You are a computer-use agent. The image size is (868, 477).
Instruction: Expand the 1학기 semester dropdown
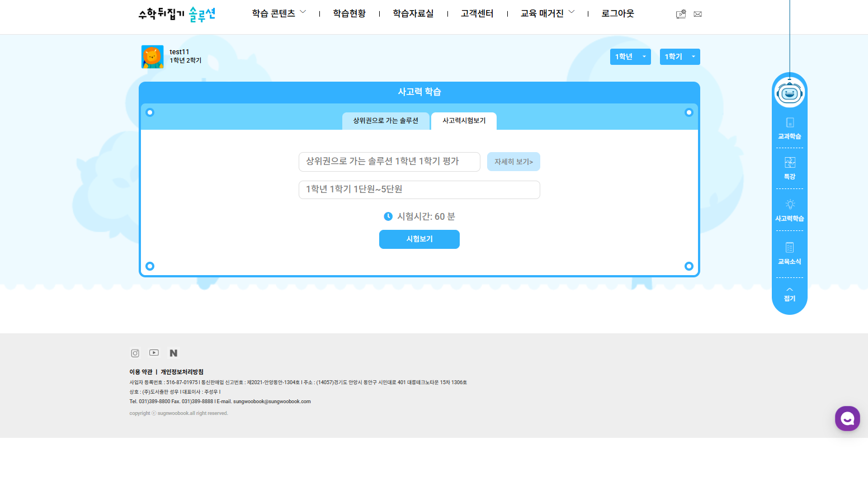(679, 56)
